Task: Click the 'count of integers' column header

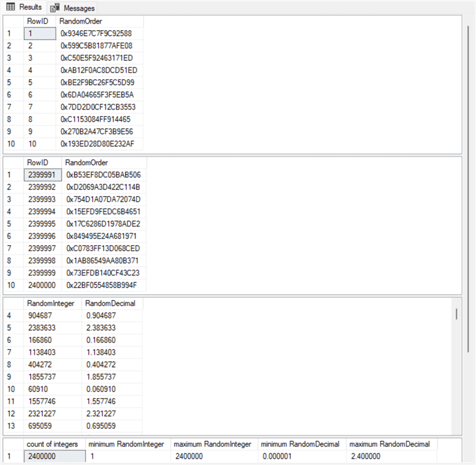Action: coord(52,444)
